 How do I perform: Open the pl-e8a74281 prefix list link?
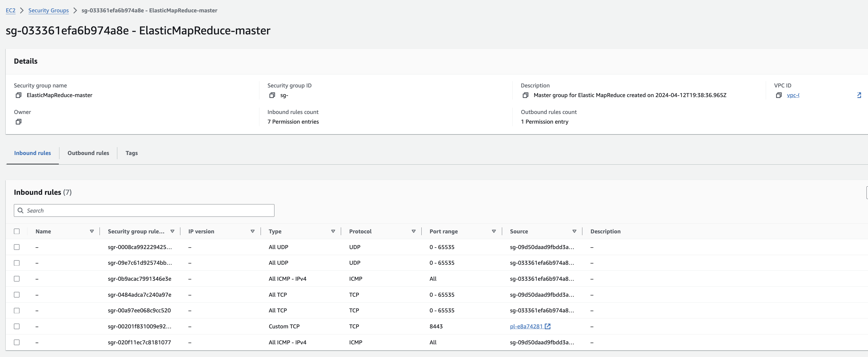[x=526, y=326]
